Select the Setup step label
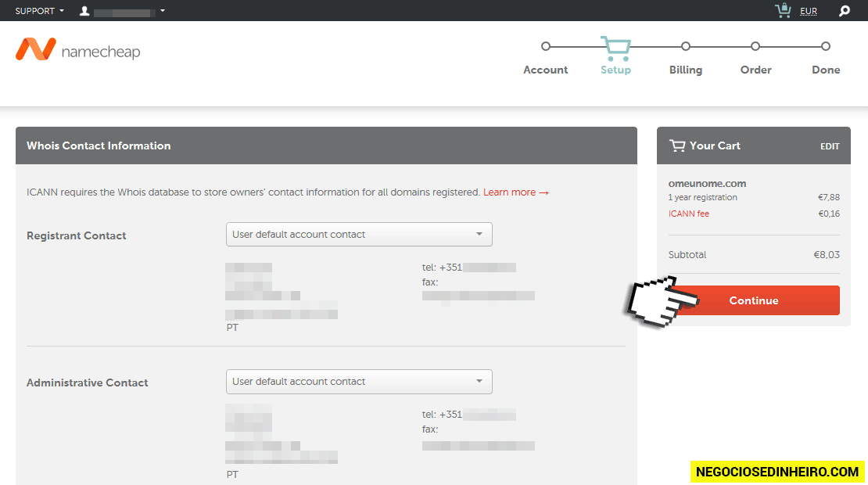Image resolution: width=868 pixels, height=485 pixels. (x=615, y=70)
